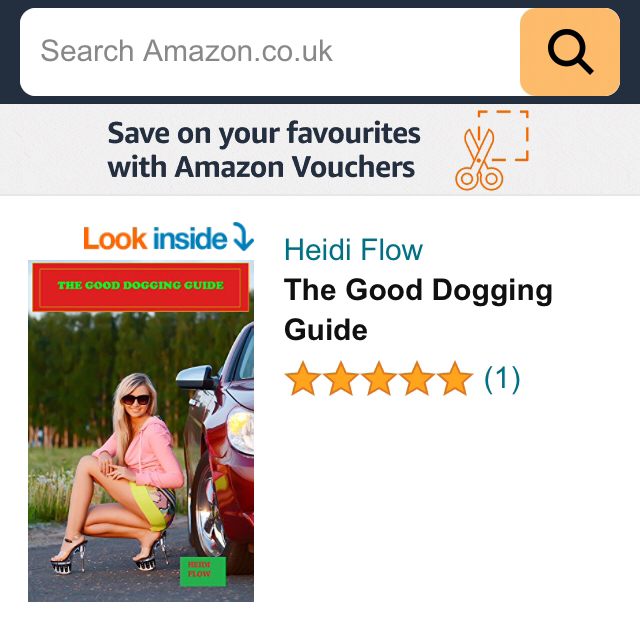Click the fifth rating star
This screenshot has width=640, height=624.
455,379
